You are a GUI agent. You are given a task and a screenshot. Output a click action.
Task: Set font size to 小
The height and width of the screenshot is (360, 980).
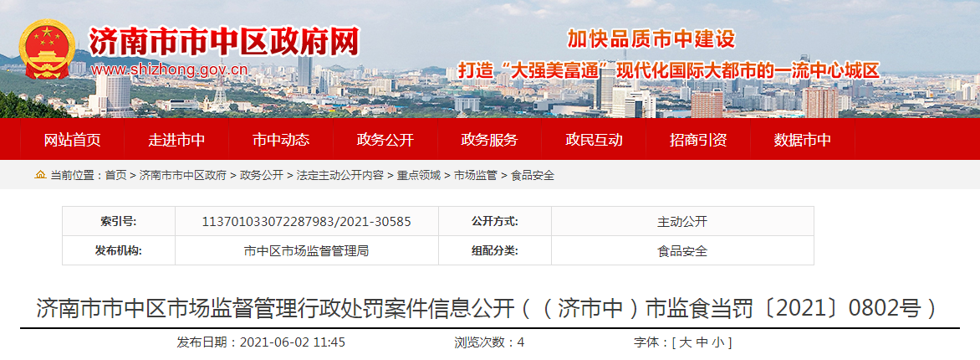point(717,342)
